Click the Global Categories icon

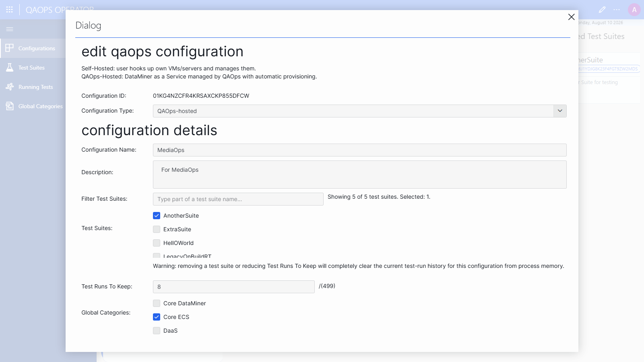(x=10, y=106)
